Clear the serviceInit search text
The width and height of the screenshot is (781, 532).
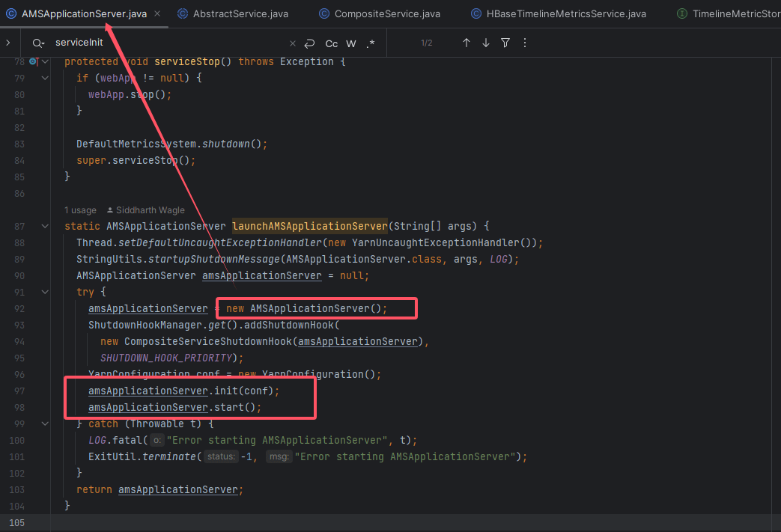click(292, 43)
